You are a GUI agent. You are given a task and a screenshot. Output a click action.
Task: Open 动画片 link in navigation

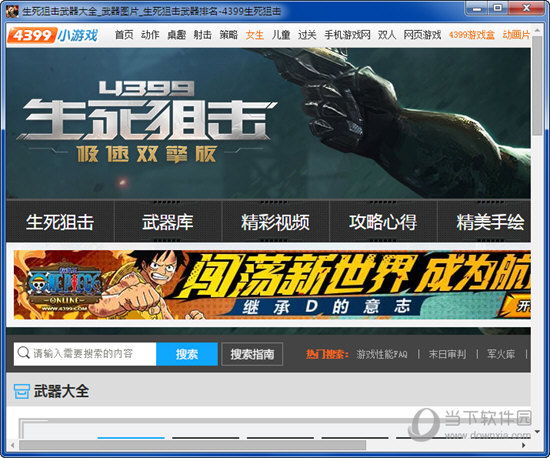click(516, 35)
